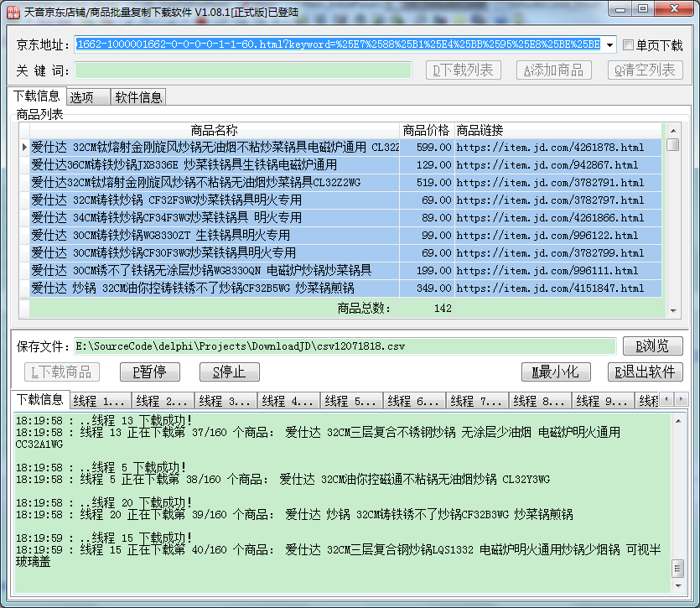Click the 商品价格 column header
Screen dimensions: 700x608
[x=426, y=130]
